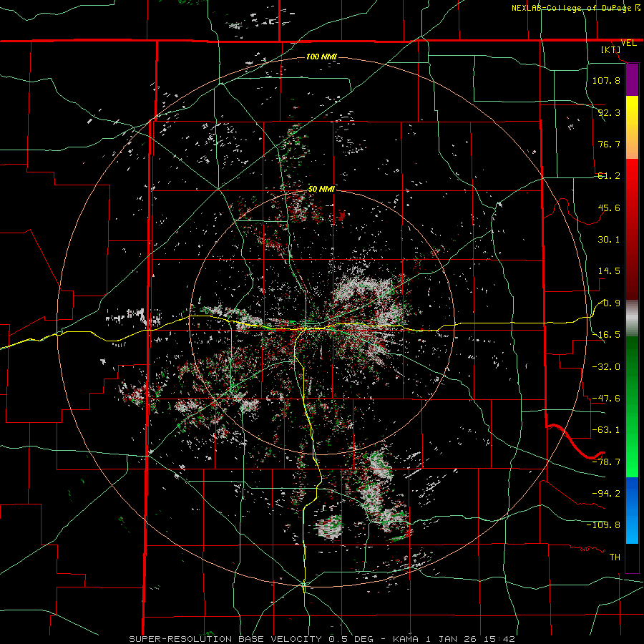Click the 45.6 legend value
644x644 pixels.
[609, 208]
